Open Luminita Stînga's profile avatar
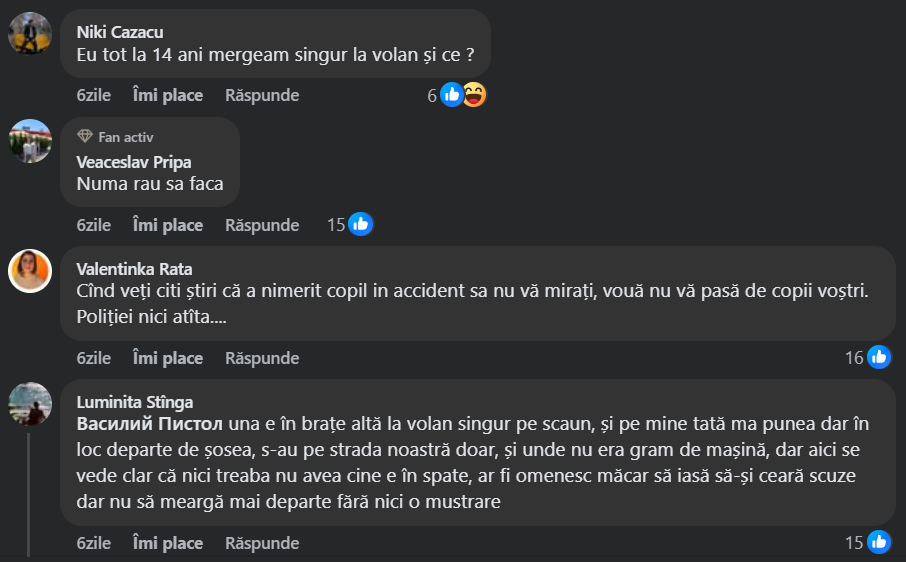The image size is (906, 562). 30,403
